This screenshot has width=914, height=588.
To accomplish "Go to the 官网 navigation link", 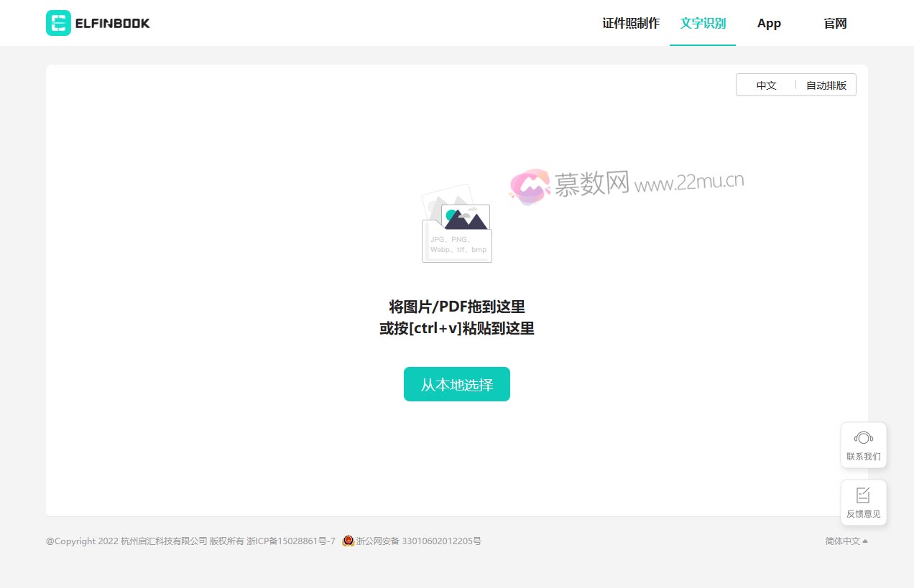I will point(835,23).
